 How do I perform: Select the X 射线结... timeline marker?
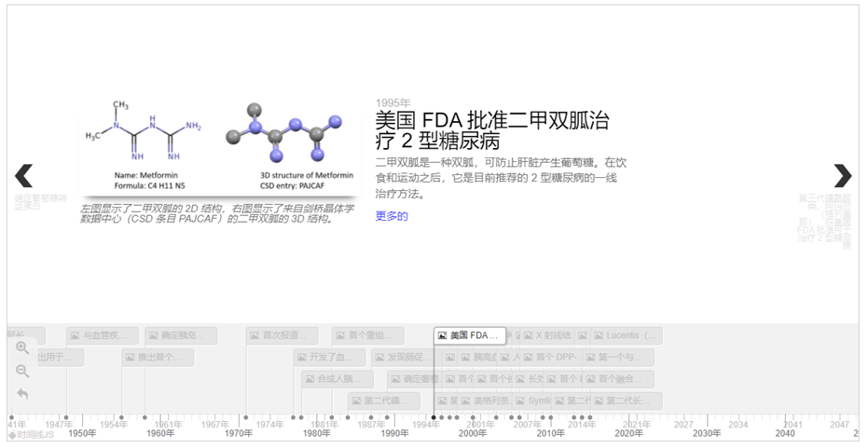pyautogui.click(x=548, y=335)
